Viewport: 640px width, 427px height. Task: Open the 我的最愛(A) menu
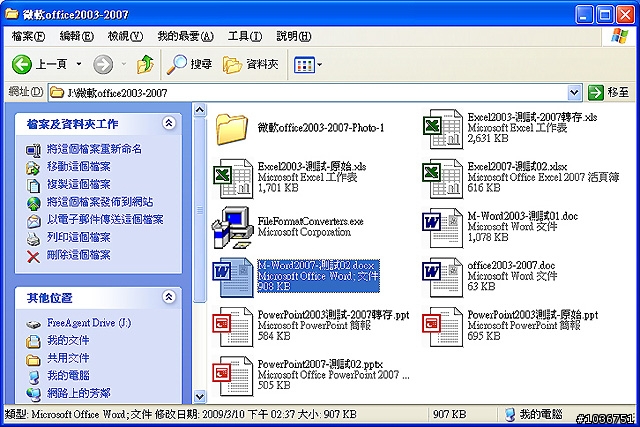coord(185,36)
